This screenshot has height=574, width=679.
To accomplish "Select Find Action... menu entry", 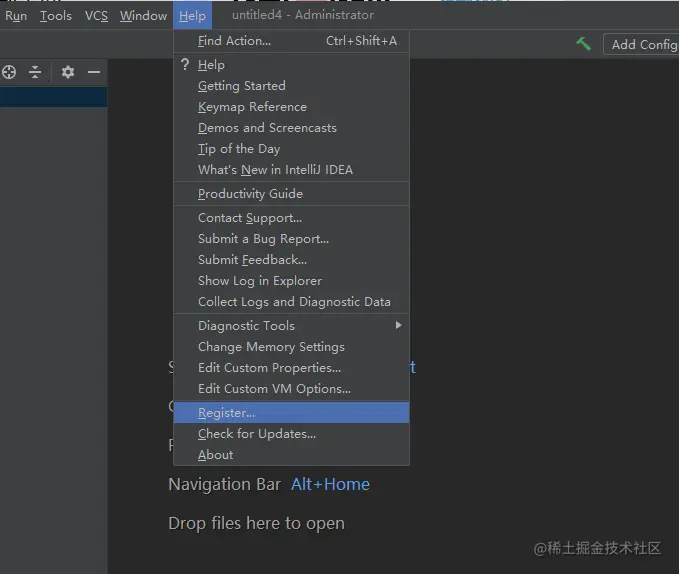I will pos(291,41).
